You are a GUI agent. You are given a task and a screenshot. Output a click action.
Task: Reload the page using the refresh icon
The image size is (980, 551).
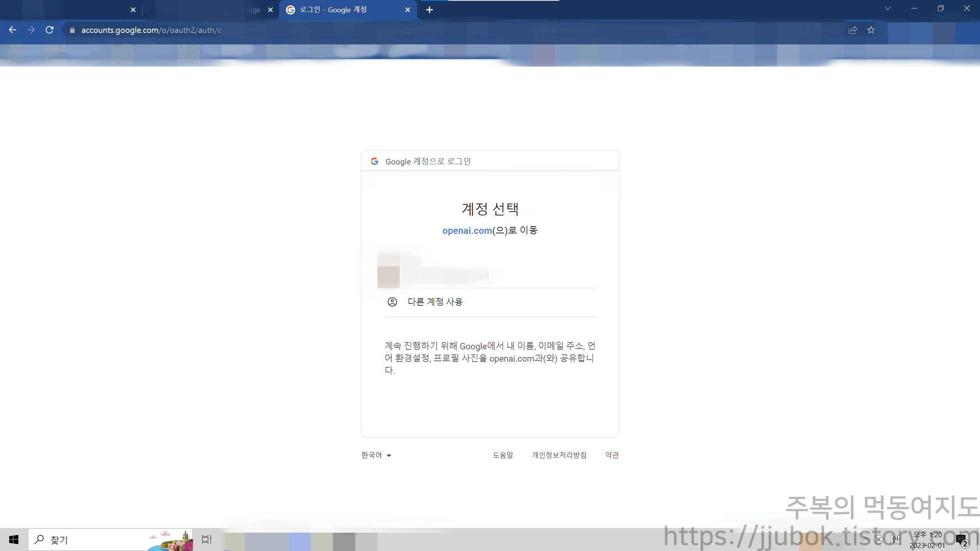[x=50, y=30]
